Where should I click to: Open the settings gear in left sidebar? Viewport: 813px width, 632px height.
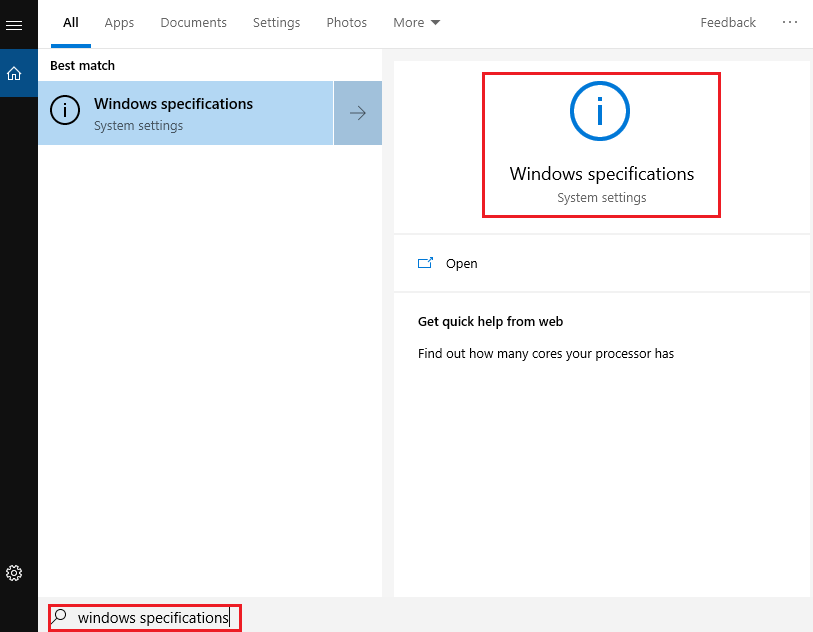point(14,573)
